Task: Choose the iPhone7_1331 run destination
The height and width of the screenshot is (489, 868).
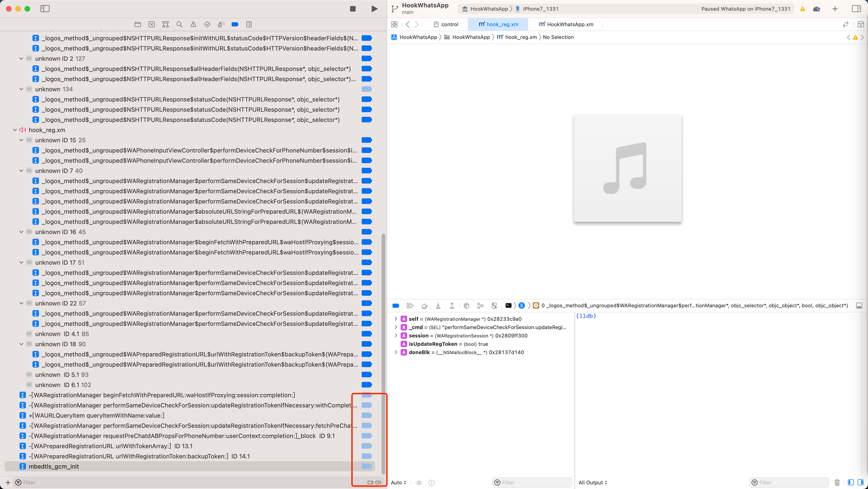Action: [537, 9]
